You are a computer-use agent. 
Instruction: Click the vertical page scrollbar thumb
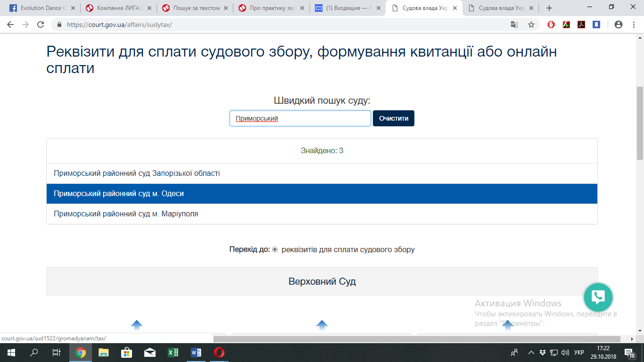point(640,123)
